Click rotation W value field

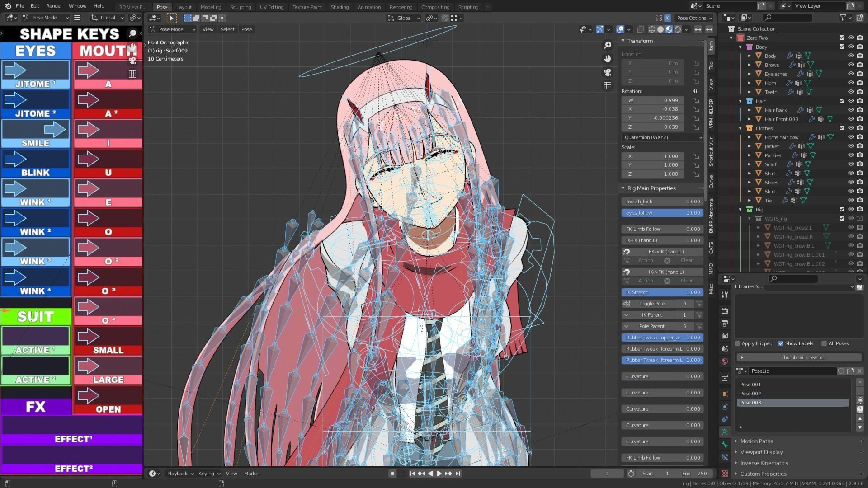(652, 100)
